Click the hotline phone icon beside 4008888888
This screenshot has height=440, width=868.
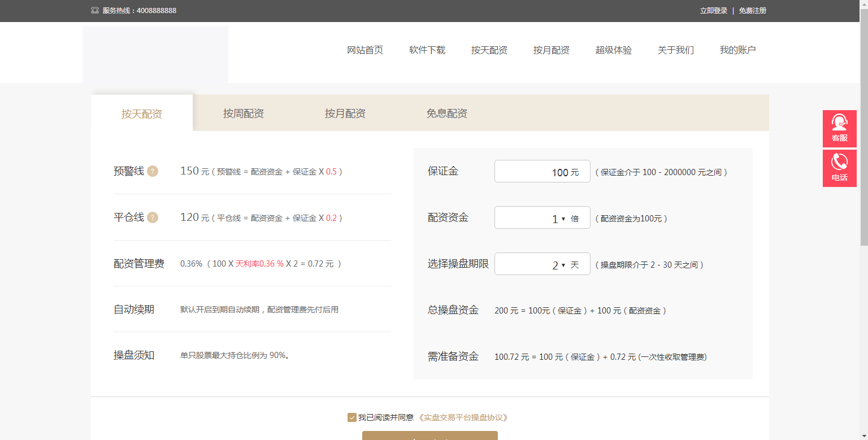point(94,10)
